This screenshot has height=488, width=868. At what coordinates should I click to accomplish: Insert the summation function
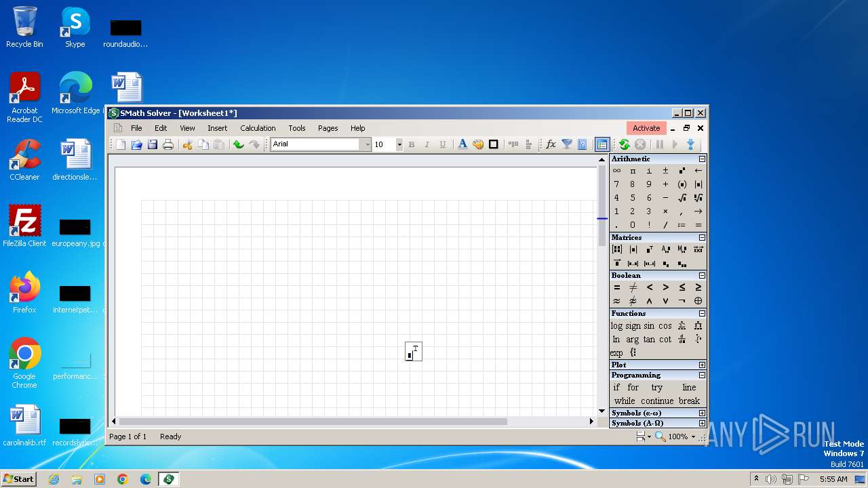[682, 326]
